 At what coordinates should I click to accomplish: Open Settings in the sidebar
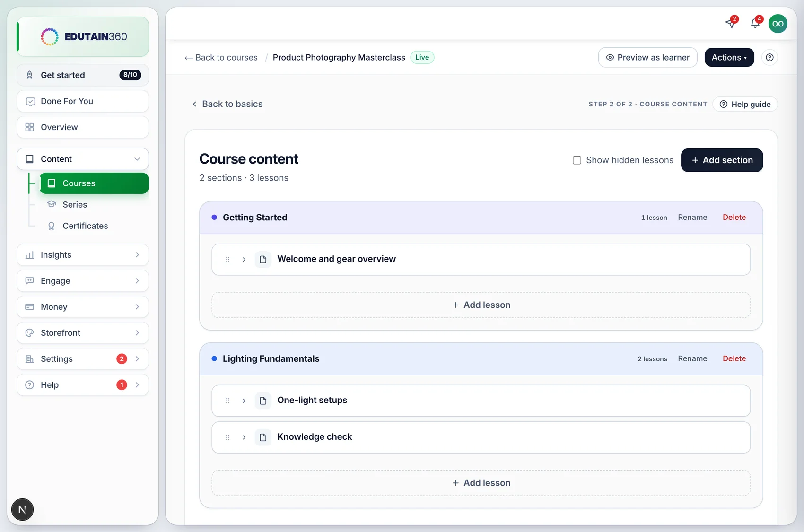tap(83, 359)
